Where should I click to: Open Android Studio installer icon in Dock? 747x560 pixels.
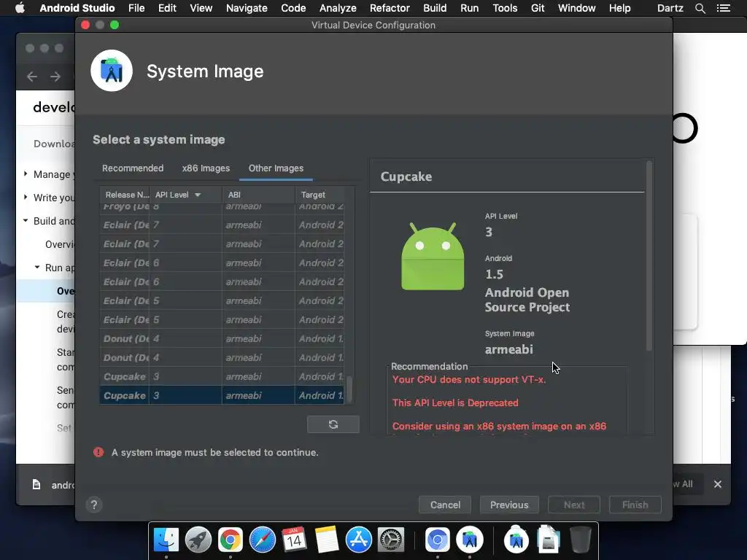click(516, 540)
